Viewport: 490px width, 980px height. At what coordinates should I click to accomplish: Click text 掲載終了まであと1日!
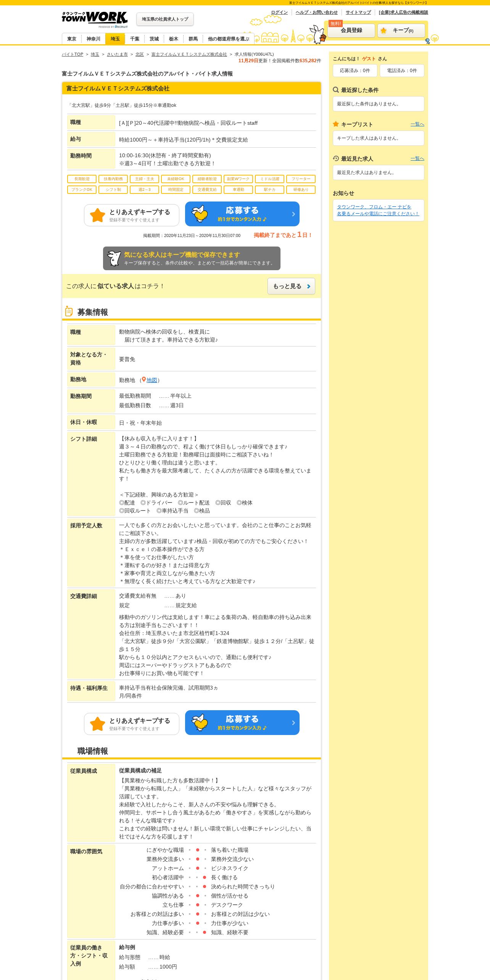283,235
